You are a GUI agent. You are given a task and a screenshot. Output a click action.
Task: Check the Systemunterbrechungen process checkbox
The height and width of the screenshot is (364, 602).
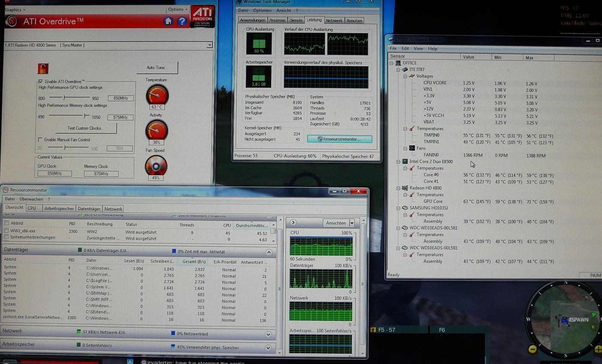pyautogui.click(x=6, y=237)
